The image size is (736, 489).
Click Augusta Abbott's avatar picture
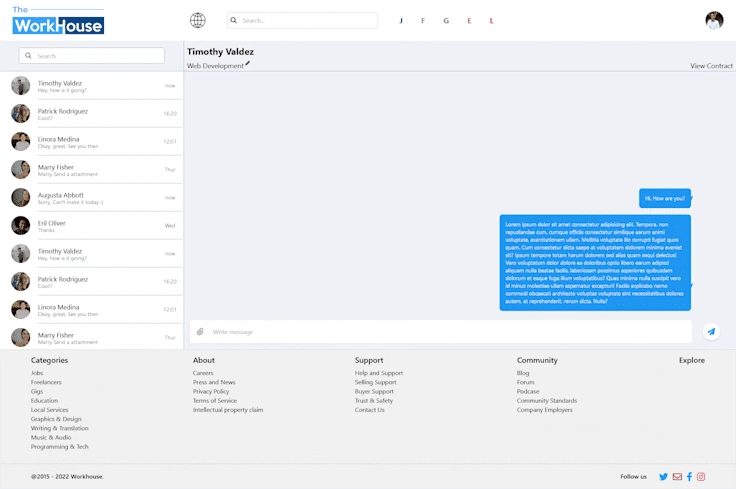(x=21, y=198)
